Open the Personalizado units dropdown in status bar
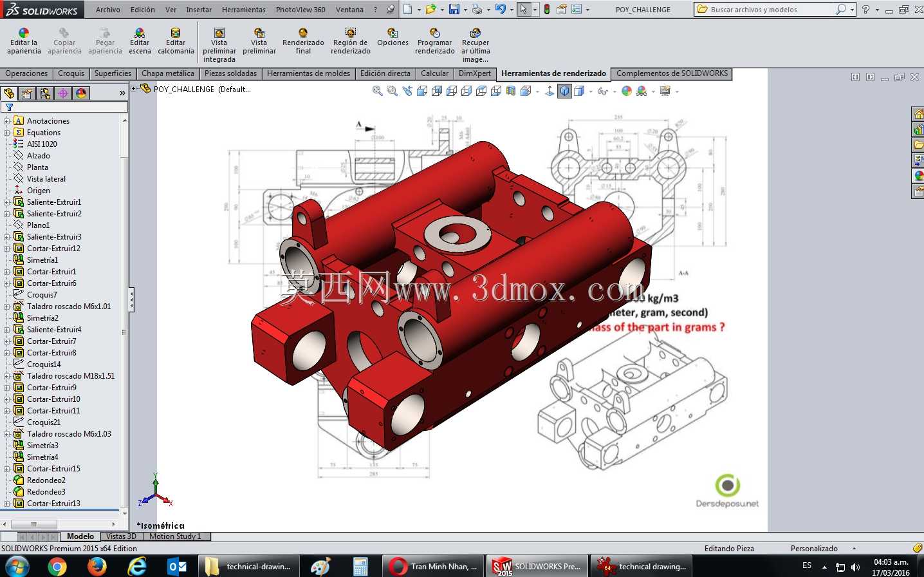Screen dimensions: 924x577 pyautogui.click(x=854, y=549)
